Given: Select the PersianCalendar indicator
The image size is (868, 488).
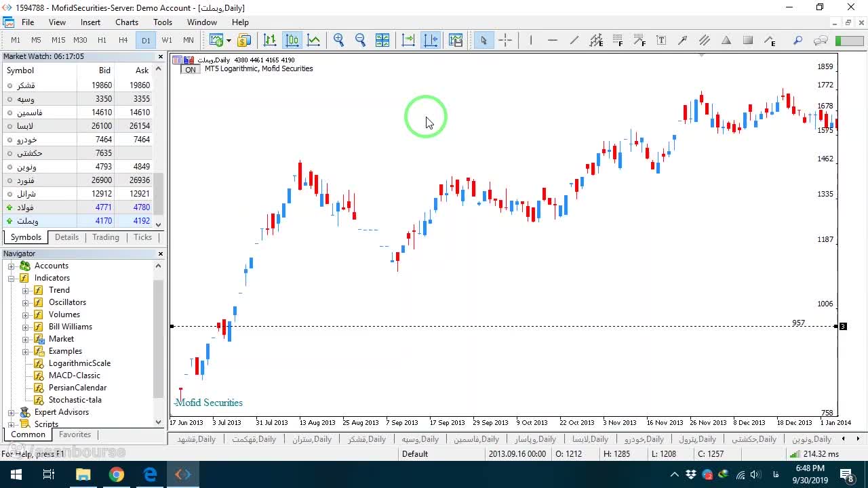Looking at the screenshot, I should click(77, 388).
